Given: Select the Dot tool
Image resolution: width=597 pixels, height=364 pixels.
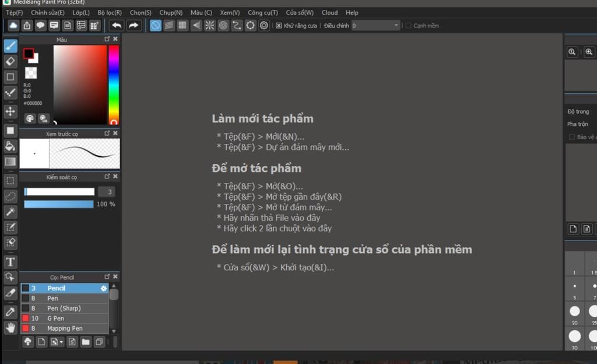Looking at the screenshot, I should (x=10, y=93).
